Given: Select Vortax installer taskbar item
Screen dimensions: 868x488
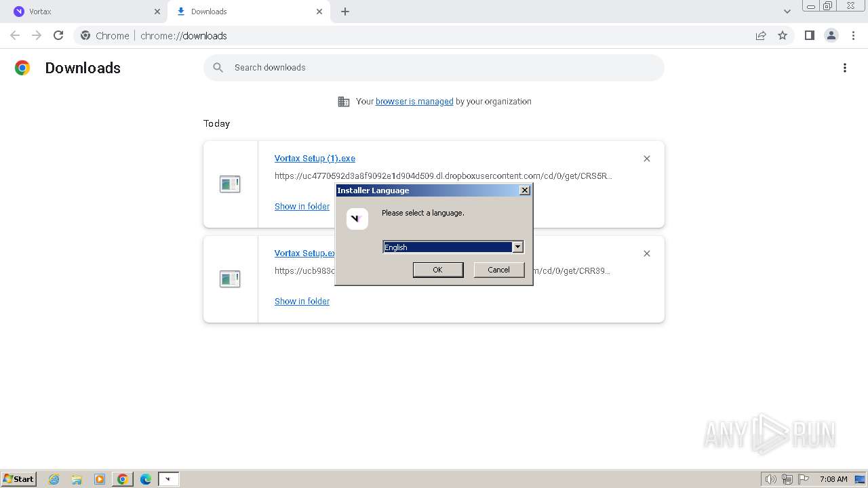Looking at the screenshot, I should tap(168, 479).
